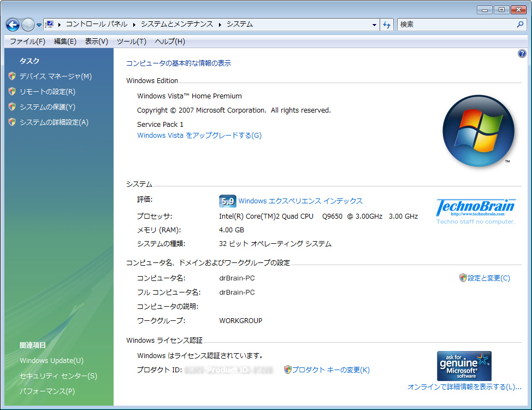532x410 pixels.
Task: Click the genuine Microsoft software badge
Action: tap(464, 366)
